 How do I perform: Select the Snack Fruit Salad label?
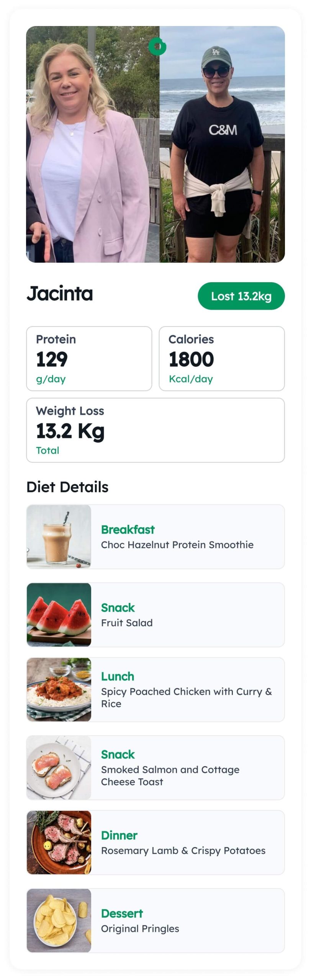point(127,615)
